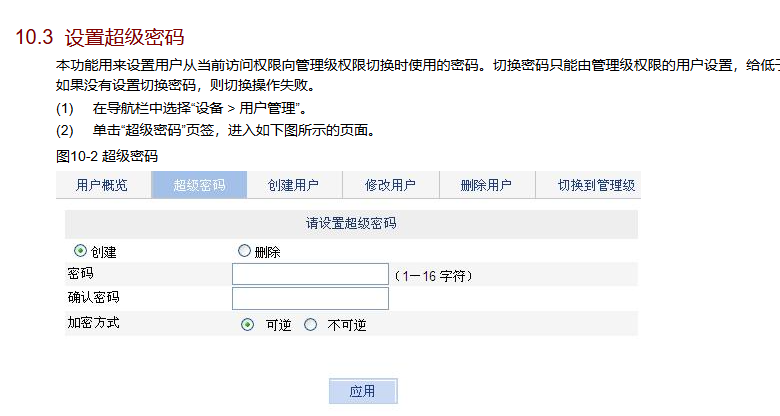Switch to the 超级密码 tab

pos(198,185)
